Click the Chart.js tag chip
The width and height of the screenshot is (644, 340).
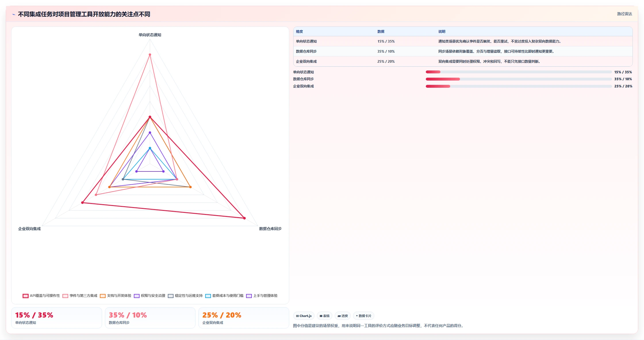[x=304, y=316]
